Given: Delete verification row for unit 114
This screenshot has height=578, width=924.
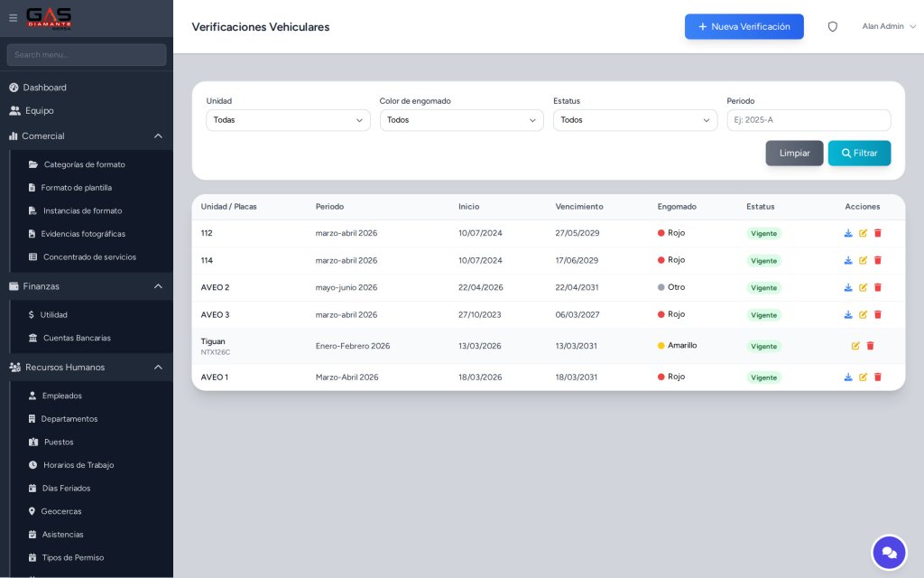Looking at the screenshot, I should tap(877, 260).
